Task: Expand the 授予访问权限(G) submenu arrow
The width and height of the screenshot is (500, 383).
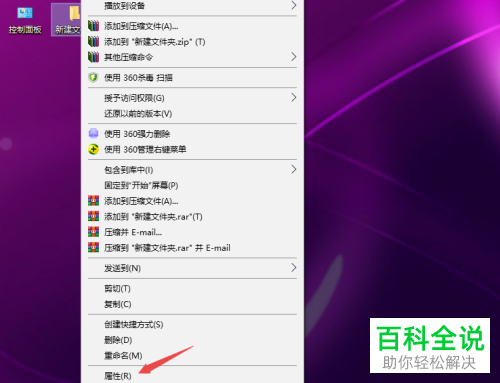Action: [x=293, y=97]
